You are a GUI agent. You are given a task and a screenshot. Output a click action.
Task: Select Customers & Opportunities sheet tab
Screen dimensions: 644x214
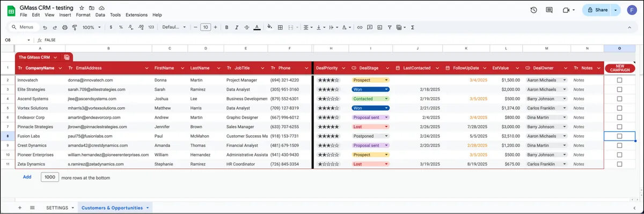(116, 208)
